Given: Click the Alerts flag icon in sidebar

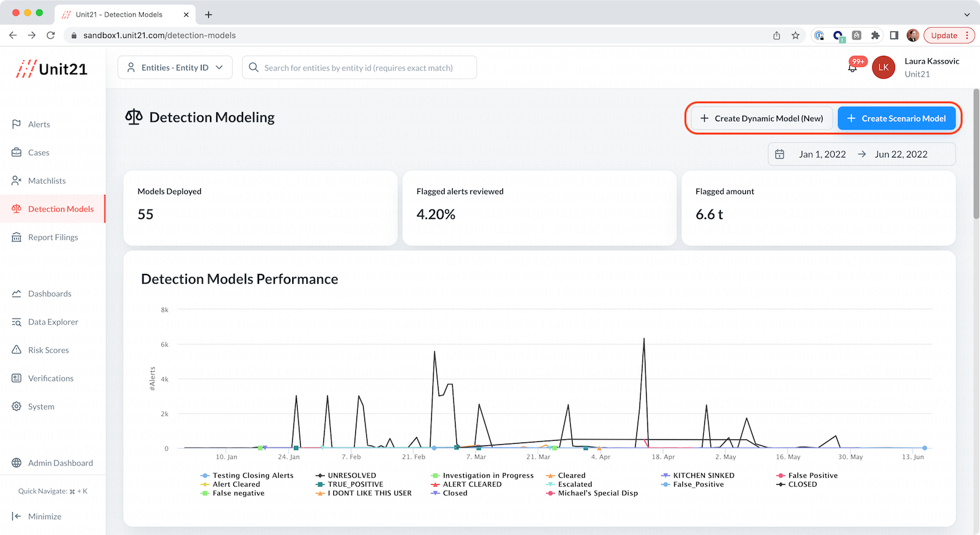Looking at the screenshot, I should pyautogui.click(x=17, y=124).
